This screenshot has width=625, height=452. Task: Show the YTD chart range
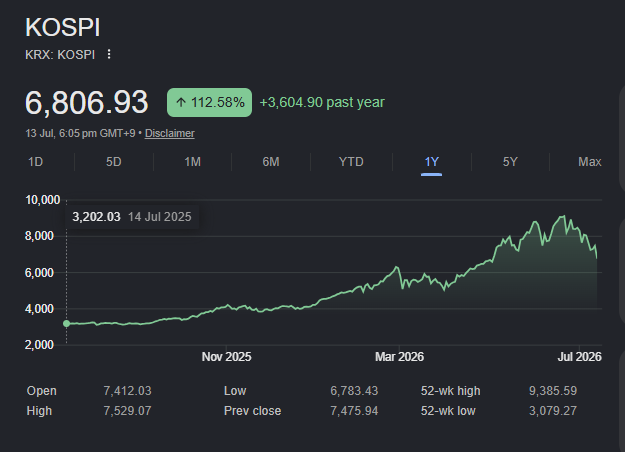click(351, 162)
